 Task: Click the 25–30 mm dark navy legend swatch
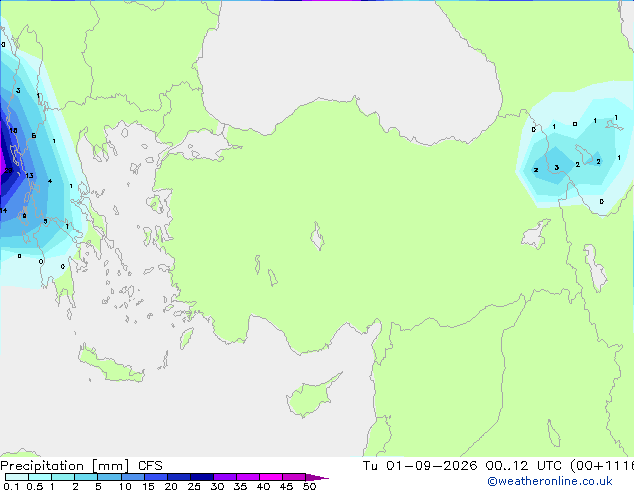201,477
